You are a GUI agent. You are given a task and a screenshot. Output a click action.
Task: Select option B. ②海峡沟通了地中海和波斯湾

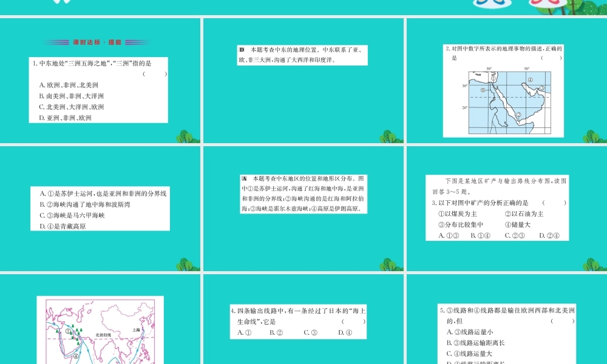click(85, 204)
